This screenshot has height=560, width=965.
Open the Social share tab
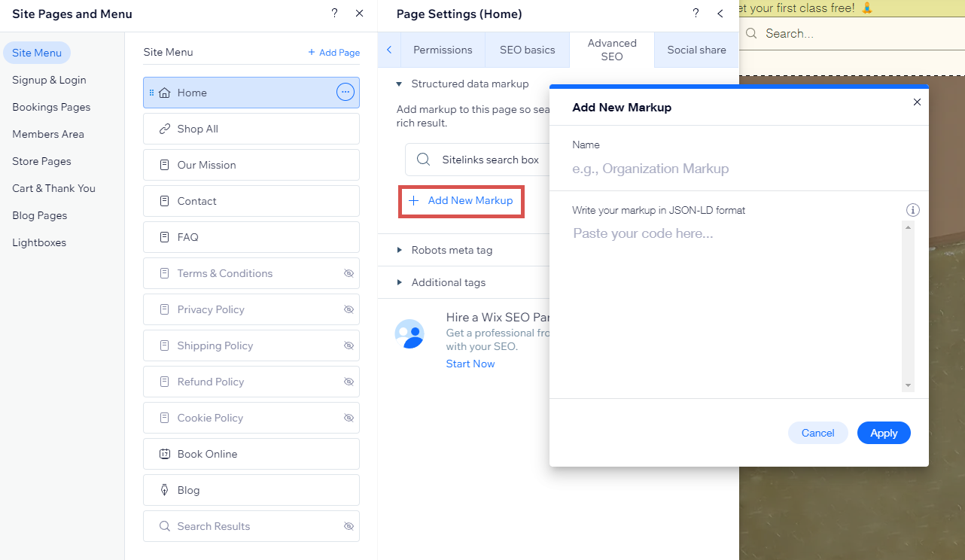pyautogui.click(x=696, y=49)
